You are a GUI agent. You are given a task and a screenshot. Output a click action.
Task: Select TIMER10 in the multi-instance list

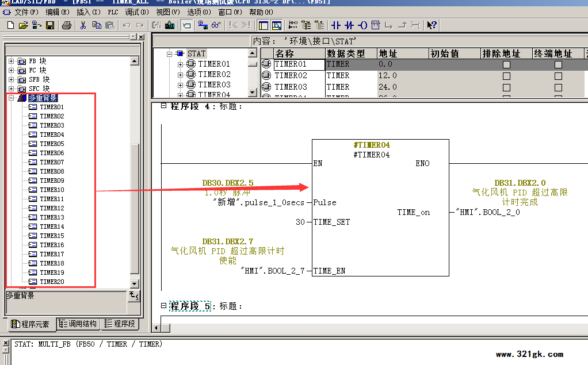[x=52, y=190]
